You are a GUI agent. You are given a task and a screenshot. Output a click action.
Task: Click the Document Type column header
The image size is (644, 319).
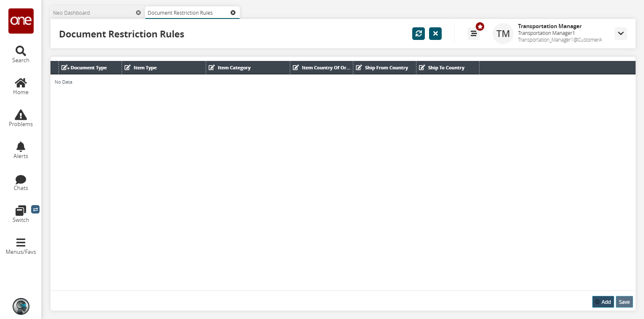[x=90, y=68]
